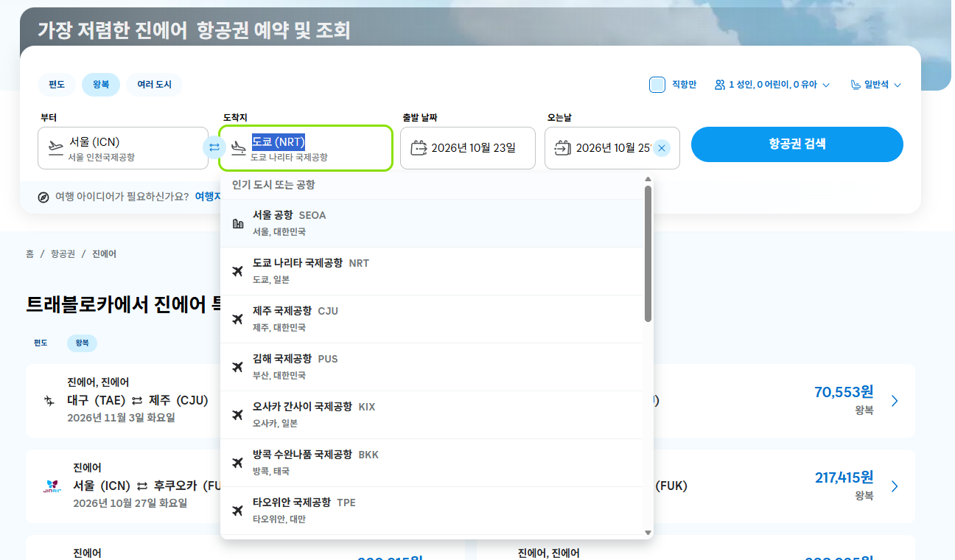The height and width of the screenshot is (560, 955).
Task: Click plane icon beside 김해 국제공항
Action: coord(237,367)
